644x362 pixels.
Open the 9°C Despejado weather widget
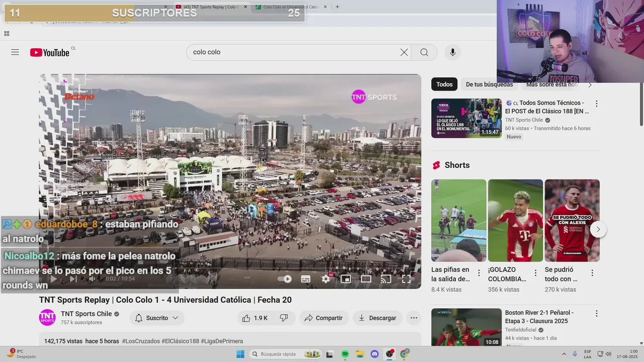(20, 354)
